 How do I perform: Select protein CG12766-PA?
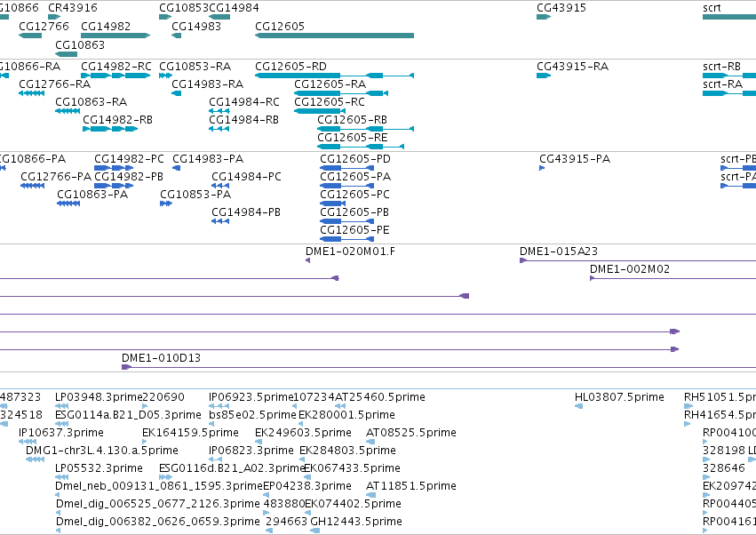(x=56, y=177)
